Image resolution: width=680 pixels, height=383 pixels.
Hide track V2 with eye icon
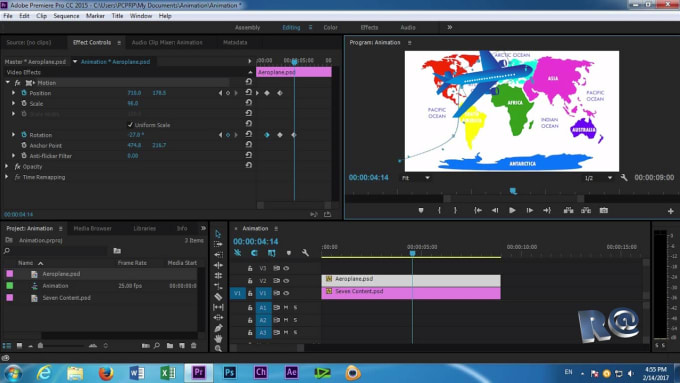[286, 281]
